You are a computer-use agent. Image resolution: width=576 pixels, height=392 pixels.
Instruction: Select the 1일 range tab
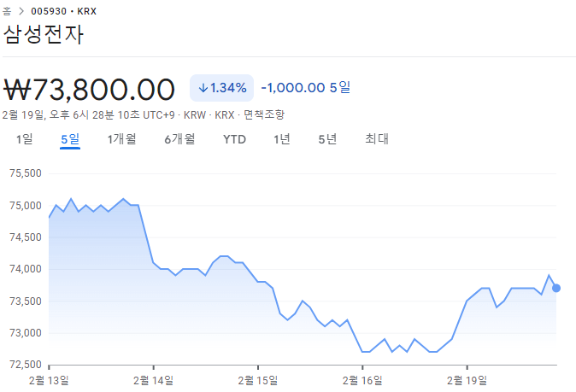tap(24, 139)
